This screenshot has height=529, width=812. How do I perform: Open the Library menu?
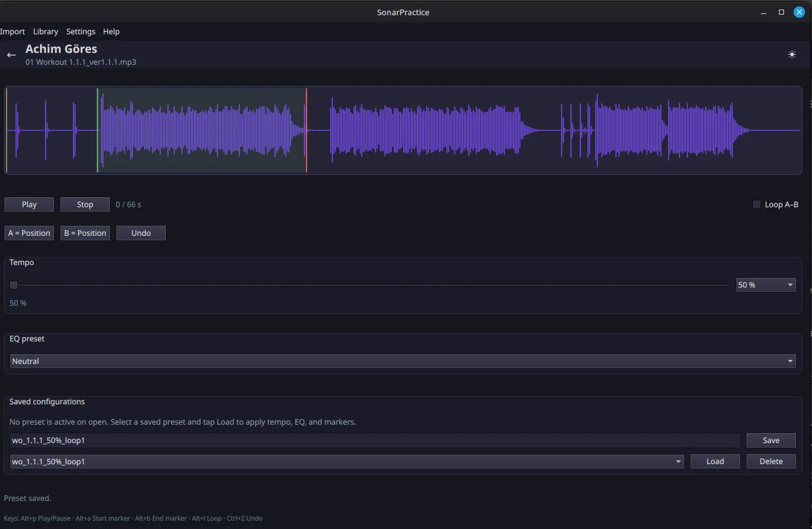point(46,31)
